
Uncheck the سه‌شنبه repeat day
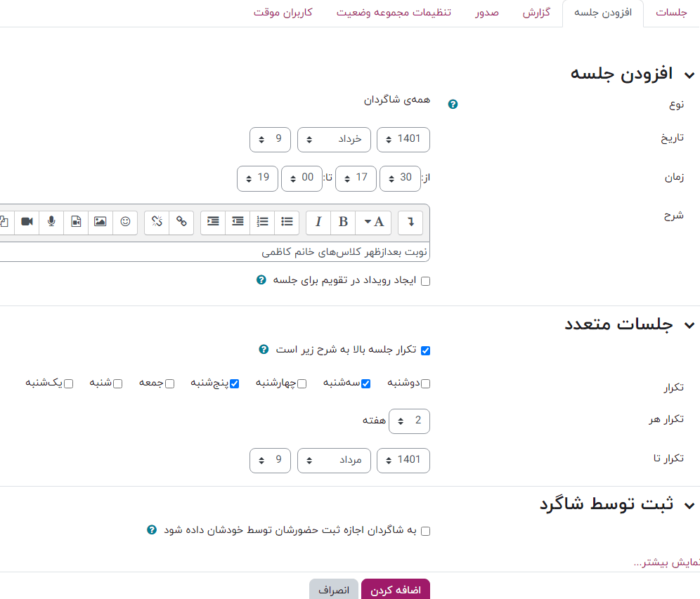pos(365,383)
